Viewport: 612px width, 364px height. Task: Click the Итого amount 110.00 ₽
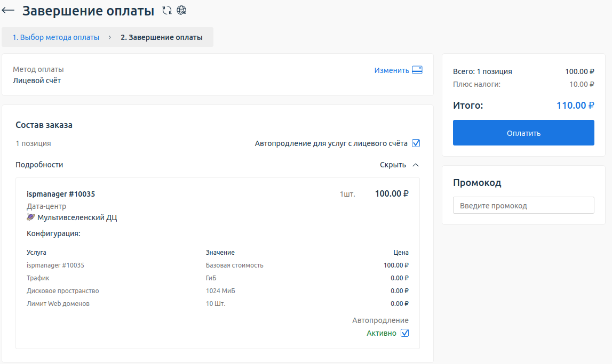click(x=575, y=106)
